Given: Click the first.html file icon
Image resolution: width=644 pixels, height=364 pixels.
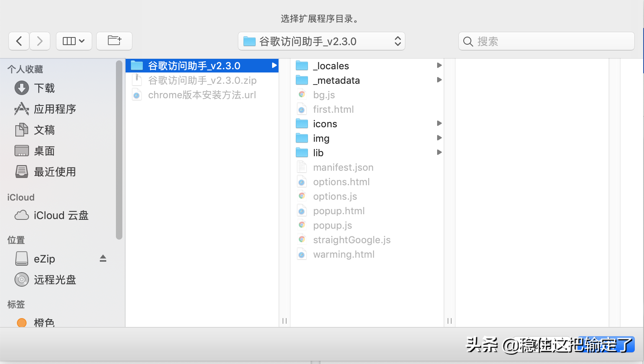Looking at the screenshot, I should 302,109.
